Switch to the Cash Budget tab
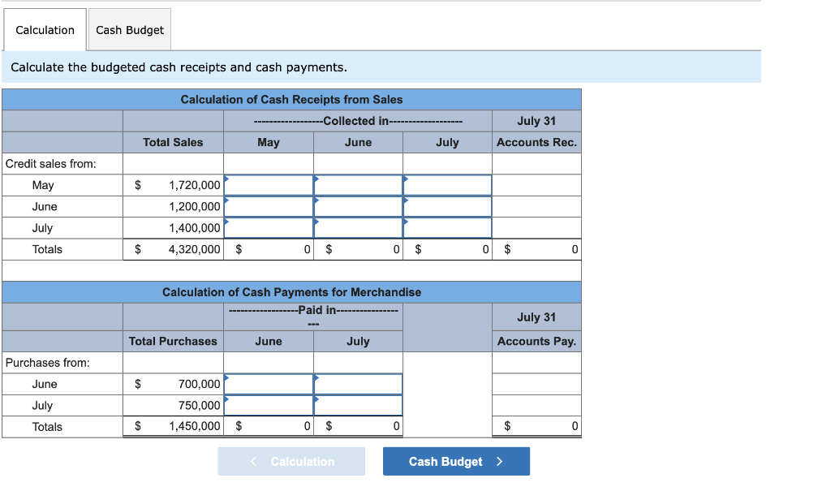 coord(130,30)
